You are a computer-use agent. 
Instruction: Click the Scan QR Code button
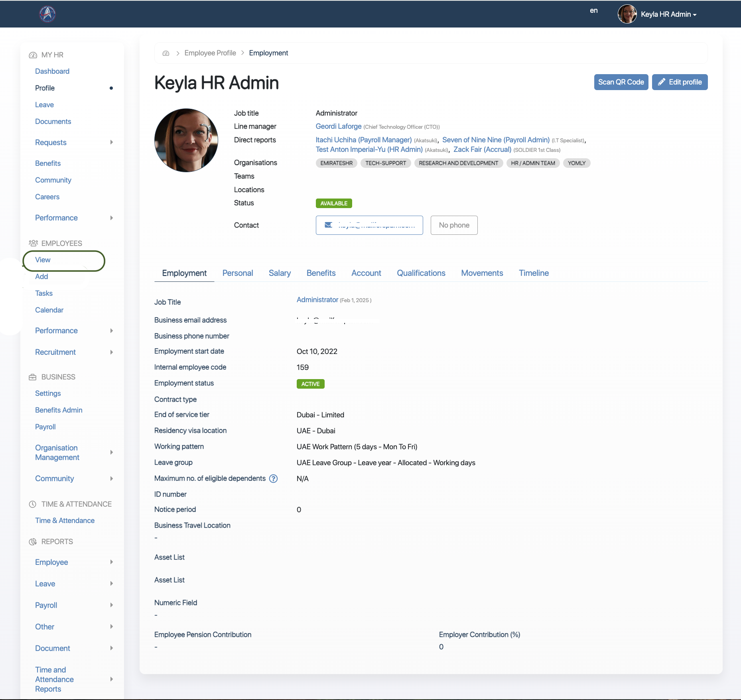tap(621, 82)
